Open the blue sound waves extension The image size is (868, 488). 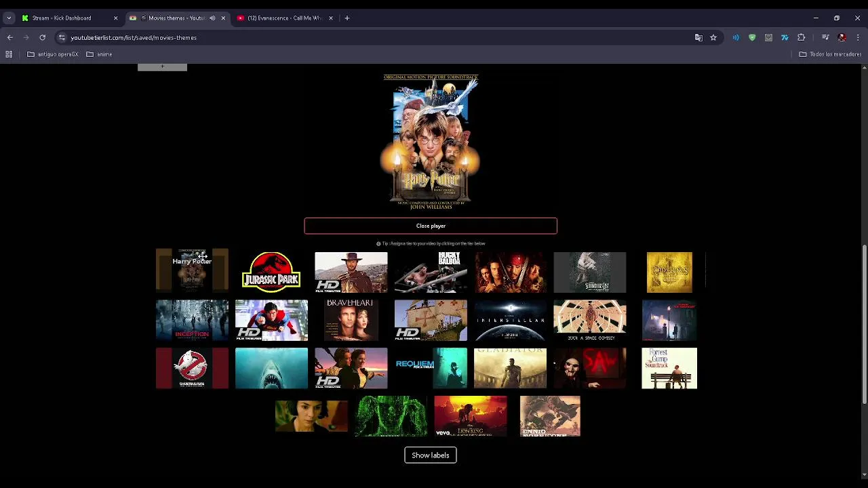[736, 38]
